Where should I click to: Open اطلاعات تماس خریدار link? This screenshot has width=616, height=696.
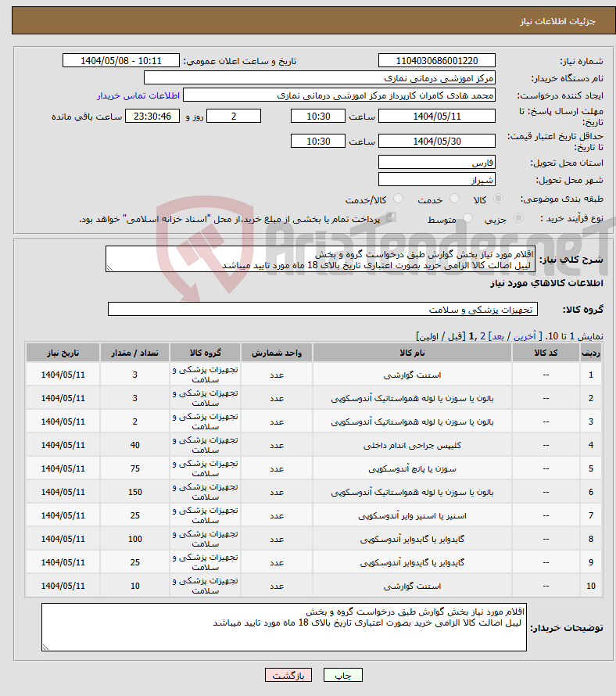[138, 95]
